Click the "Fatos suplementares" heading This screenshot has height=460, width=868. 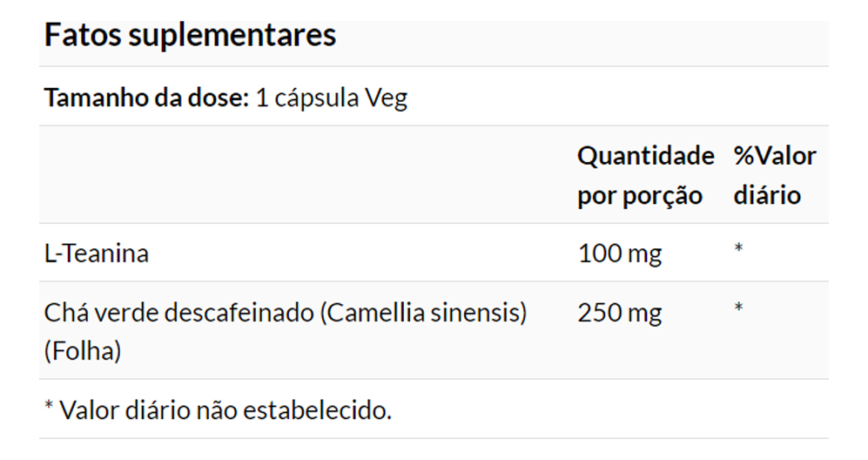coord(190,37)
